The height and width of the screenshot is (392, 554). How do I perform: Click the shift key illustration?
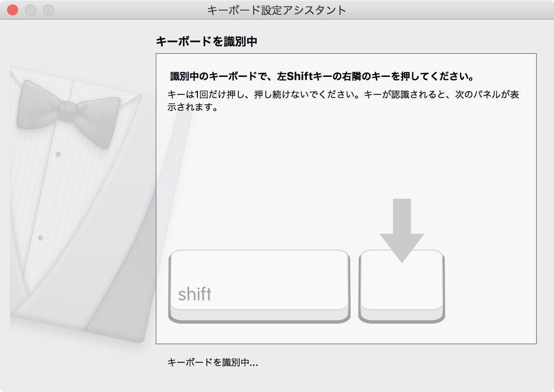(x=259, y=286)
